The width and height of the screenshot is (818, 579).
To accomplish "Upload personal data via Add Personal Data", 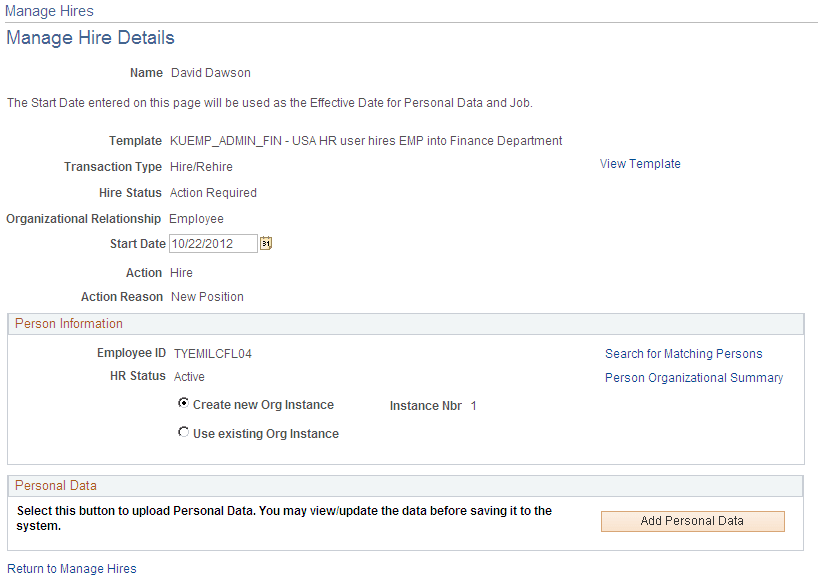I will tap(692, 521).
